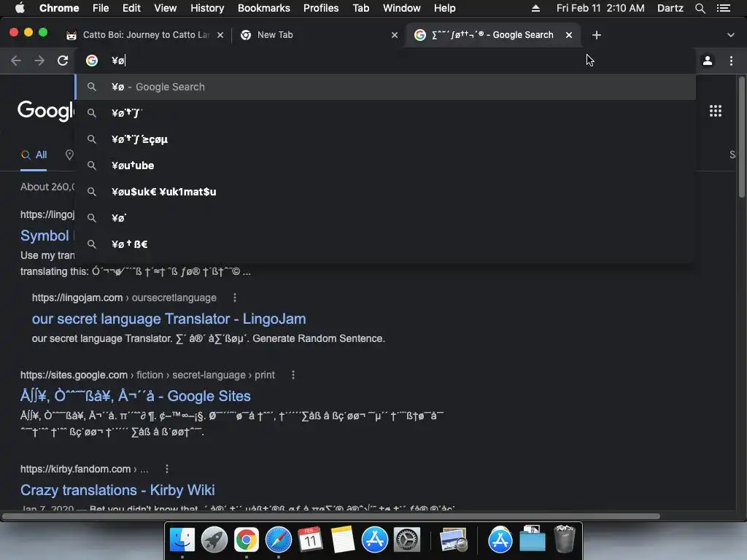The image size is (747, 560).
Task: Open 'our secret language Translator - LingoJam' result
Action: (x=169, y=319)
